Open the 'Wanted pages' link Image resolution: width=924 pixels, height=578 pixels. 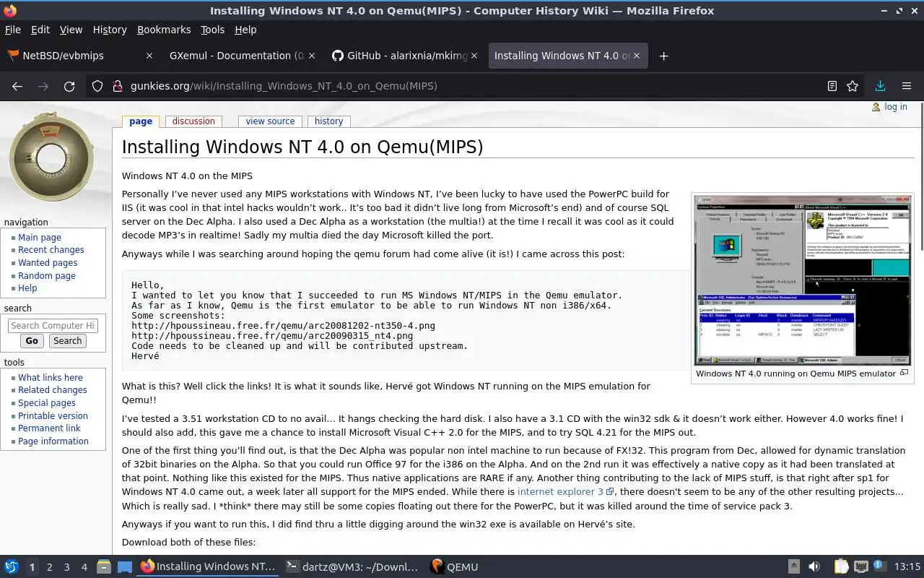[x=48, y=263]
